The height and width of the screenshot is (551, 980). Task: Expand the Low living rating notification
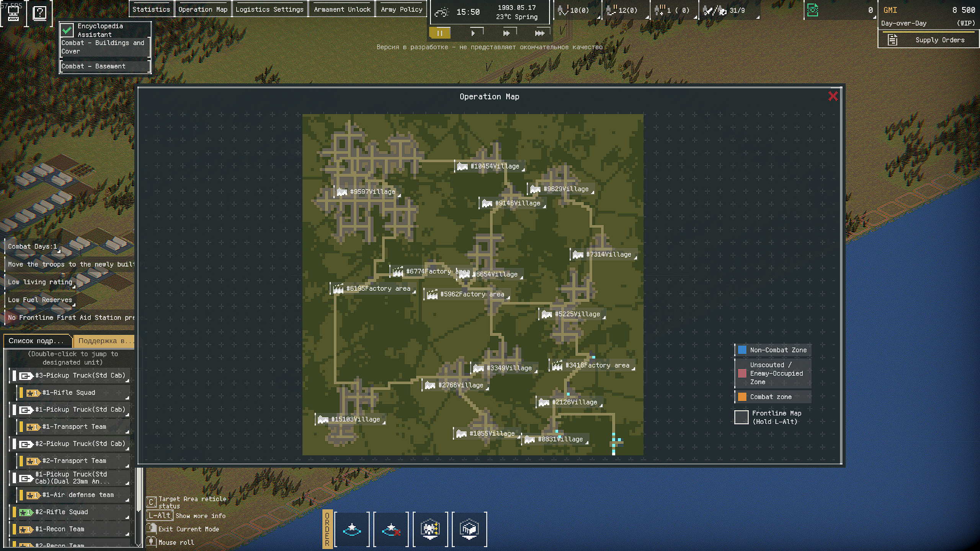coord(40,282)
